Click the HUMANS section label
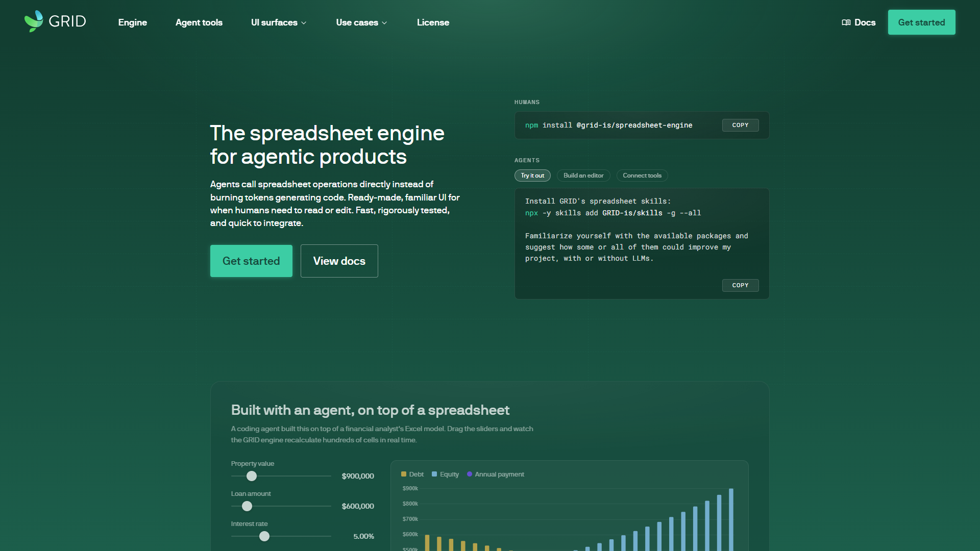Viewport: 980px width, 551px height. coord(527,102)
